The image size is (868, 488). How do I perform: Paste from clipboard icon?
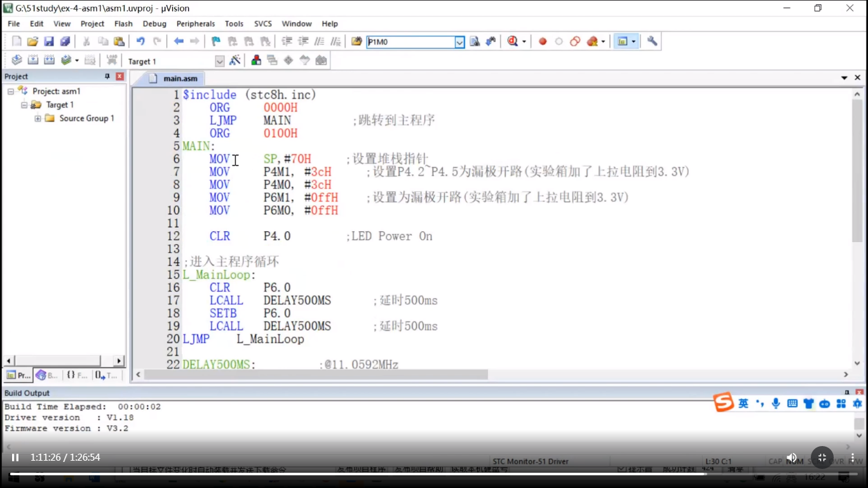(119, 41)
